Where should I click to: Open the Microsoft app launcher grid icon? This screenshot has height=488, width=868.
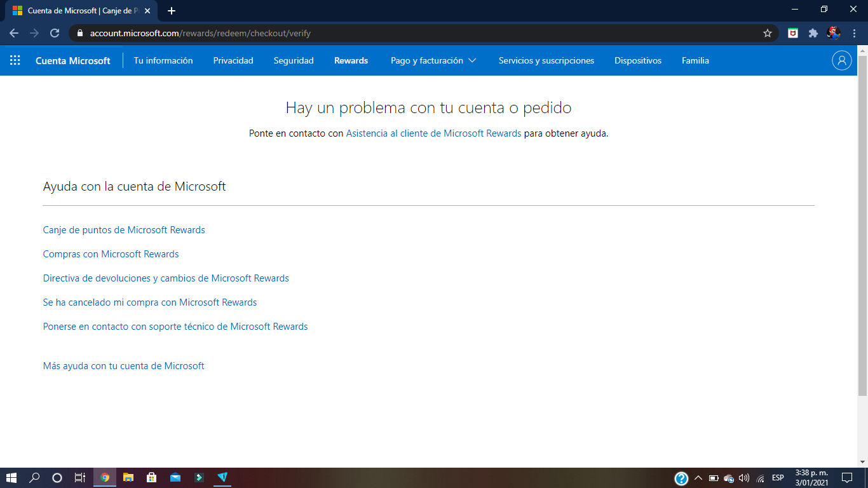click(x=14, y=60)
